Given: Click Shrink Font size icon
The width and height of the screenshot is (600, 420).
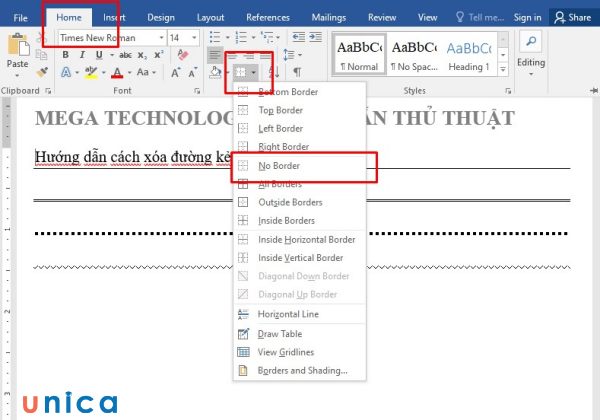Looking at the screenshot, I should 192,72.
